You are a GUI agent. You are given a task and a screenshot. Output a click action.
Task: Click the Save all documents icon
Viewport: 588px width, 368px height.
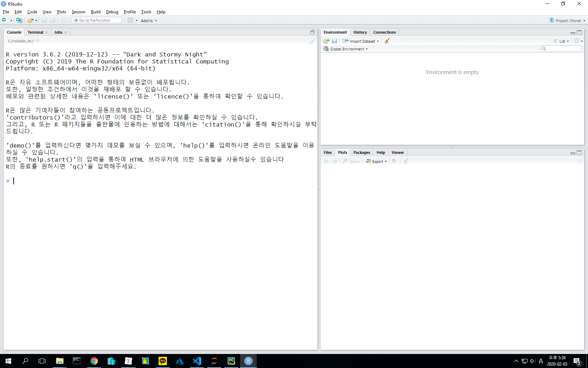[53, 20]
